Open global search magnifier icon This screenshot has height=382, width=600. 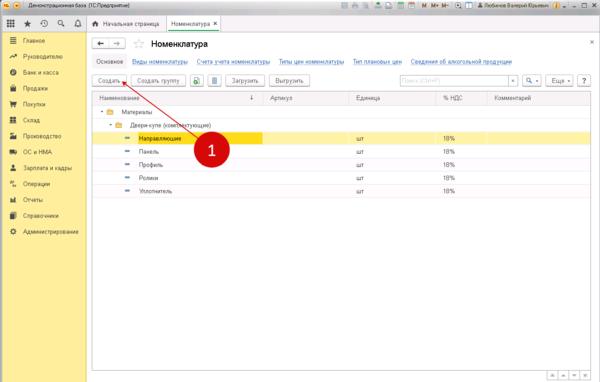point(61,24)
